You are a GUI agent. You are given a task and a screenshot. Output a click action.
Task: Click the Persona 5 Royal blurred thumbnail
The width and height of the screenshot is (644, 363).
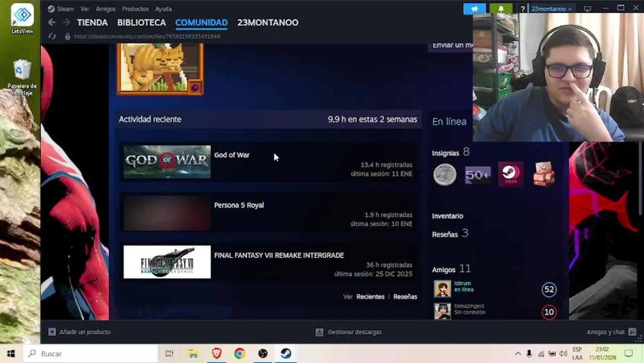coord(167,212)
